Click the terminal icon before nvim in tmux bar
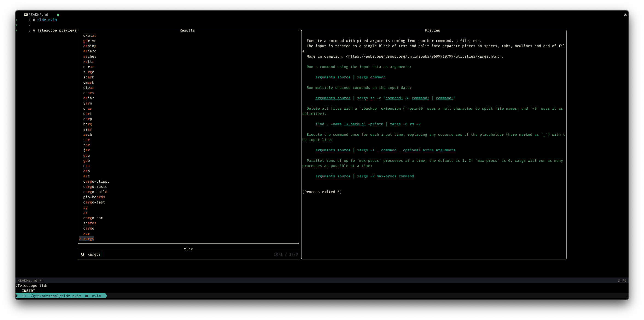 pos(87,296)
